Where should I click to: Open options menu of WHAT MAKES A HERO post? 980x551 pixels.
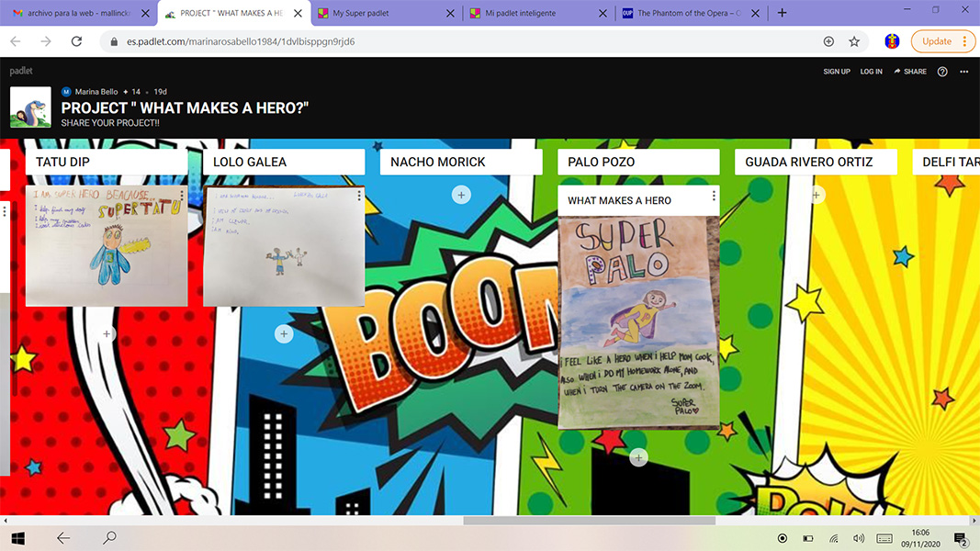(x=714, y=197)
